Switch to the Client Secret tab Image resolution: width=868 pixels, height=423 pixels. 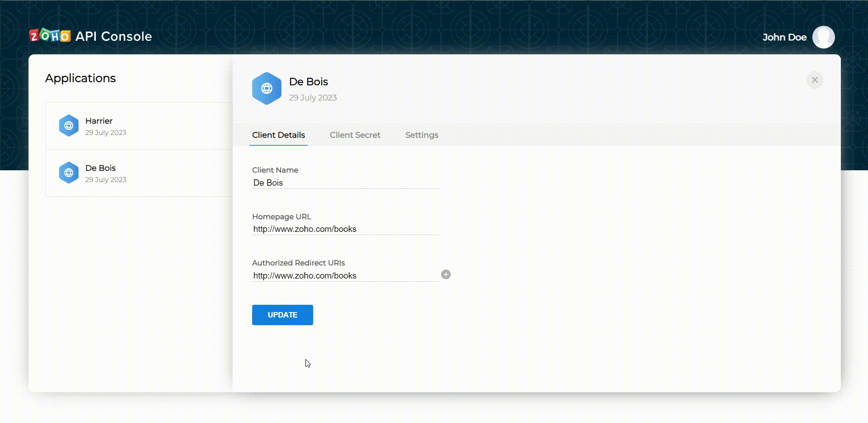click(355, 135)
